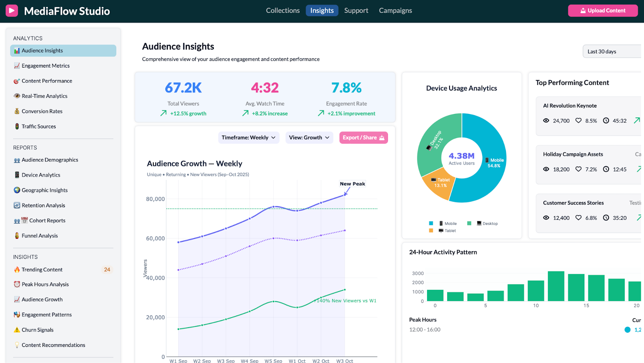This screenshot has width=644, height=363.
Task: Click the heart icon on AI Revolution Keynote
Action: click(x=578, y=121)
